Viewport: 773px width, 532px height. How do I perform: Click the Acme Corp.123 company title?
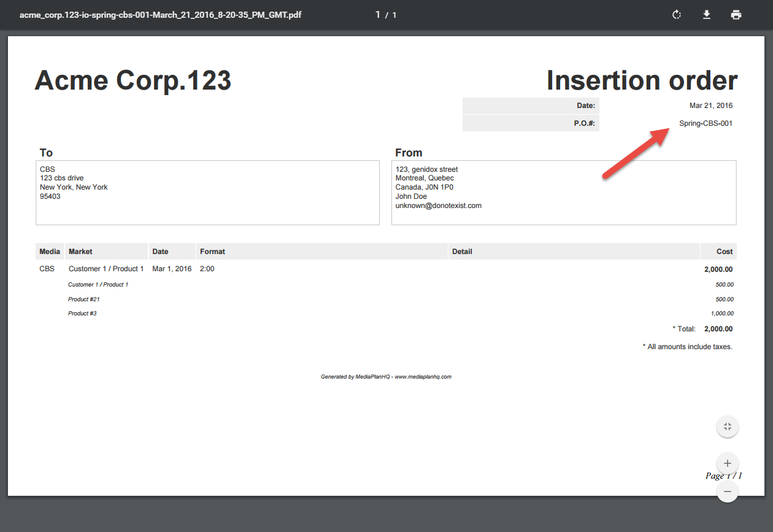click(x=133, y=80)
